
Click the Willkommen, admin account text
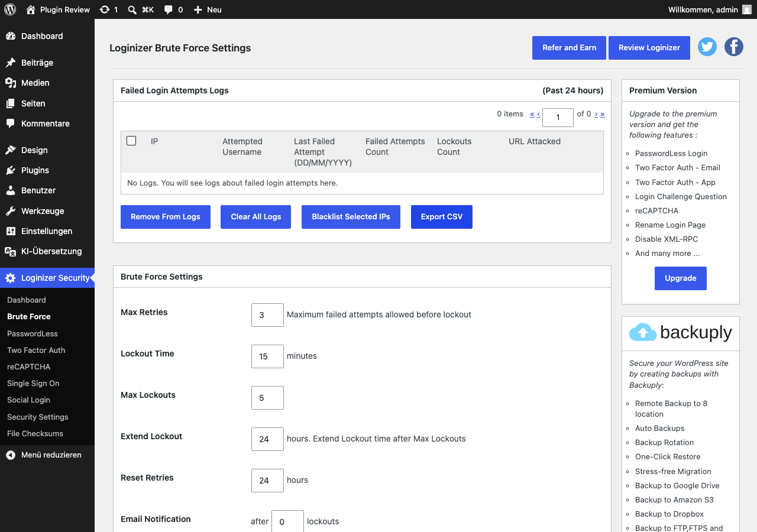(x=703, y=9)
